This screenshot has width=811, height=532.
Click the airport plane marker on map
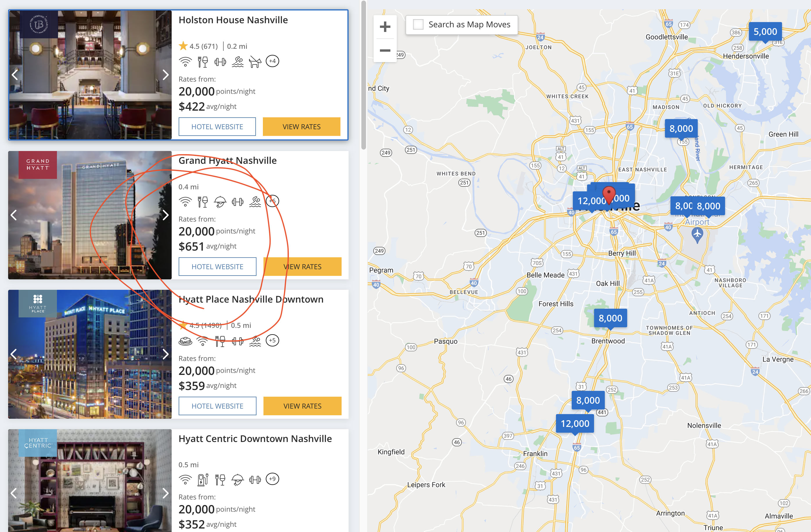[697, 235]
